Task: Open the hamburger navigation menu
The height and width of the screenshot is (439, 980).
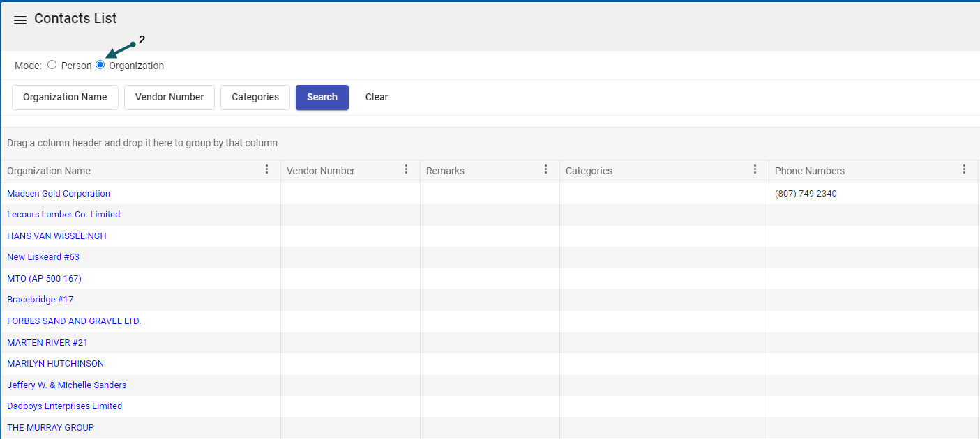Action: [20, 20]
